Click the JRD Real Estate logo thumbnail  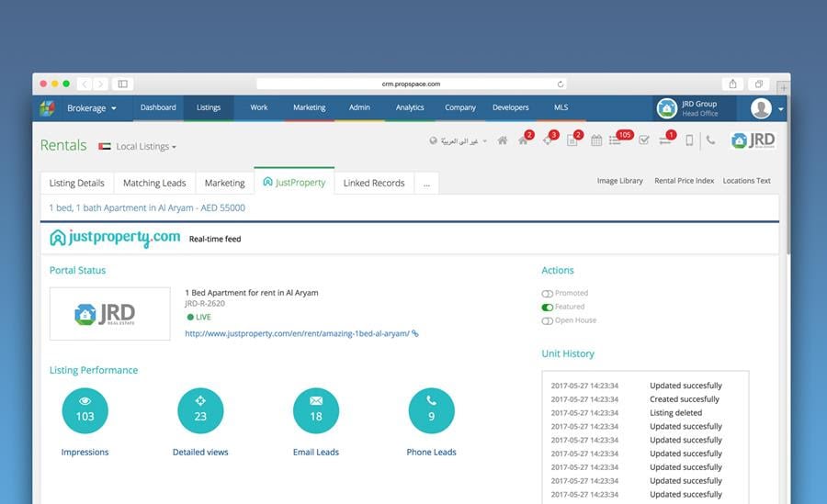[x=109, y=314]
